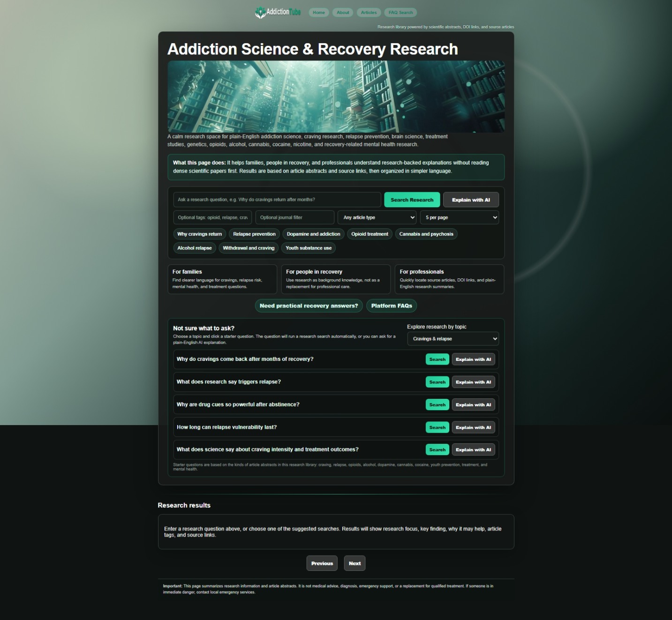The height and width of the screenshot is (620, 672).
Task: Select the Opioid treatment chip
Action: pos(370,234)
